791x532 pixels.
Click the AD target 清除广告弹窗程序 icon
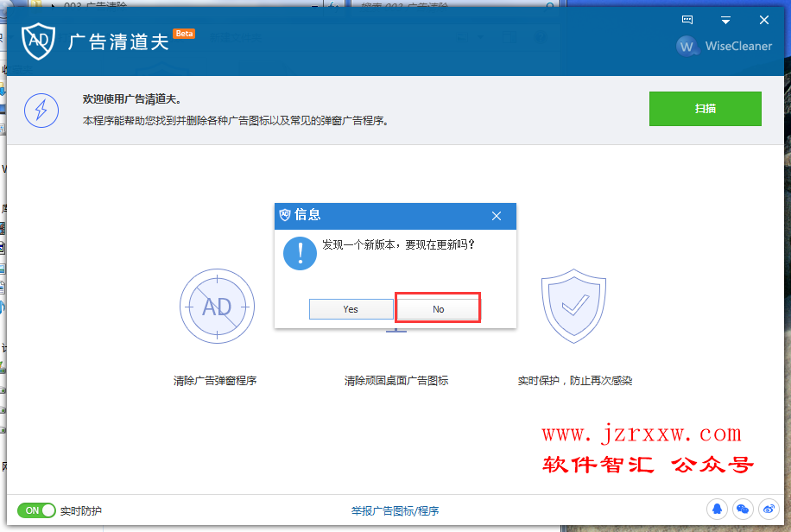click(217, 307)
